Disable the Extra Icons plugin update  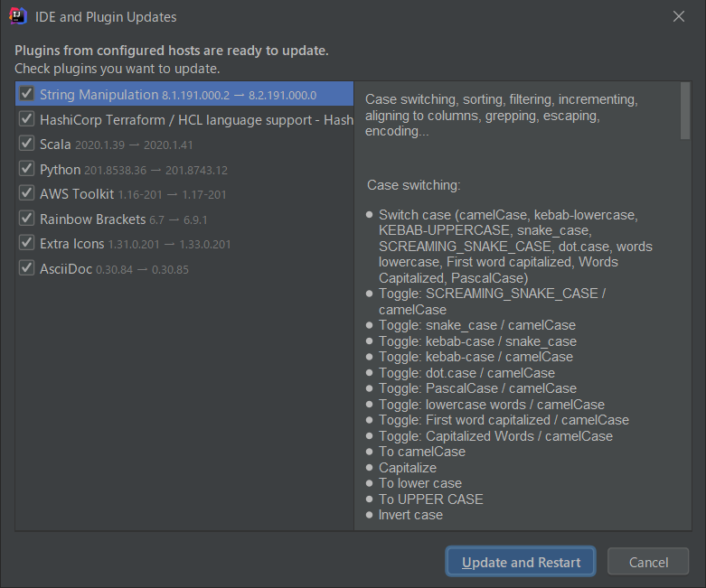pyautogui.click(x=26, y=243)
